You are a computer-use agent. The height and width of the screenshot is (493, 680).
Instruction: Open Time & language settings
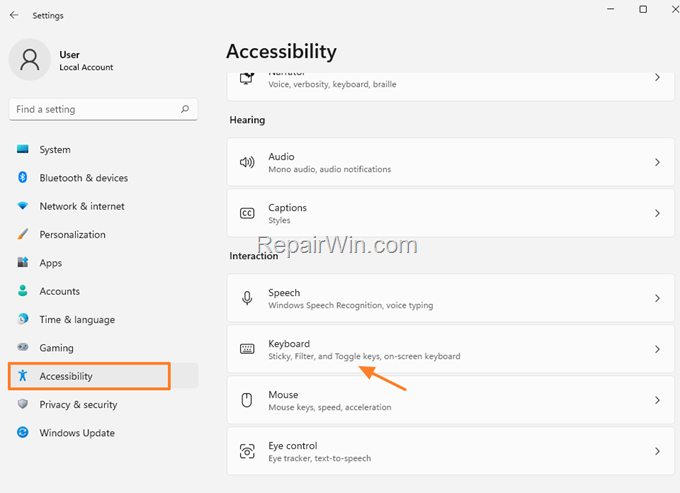[x=103, y=320]
